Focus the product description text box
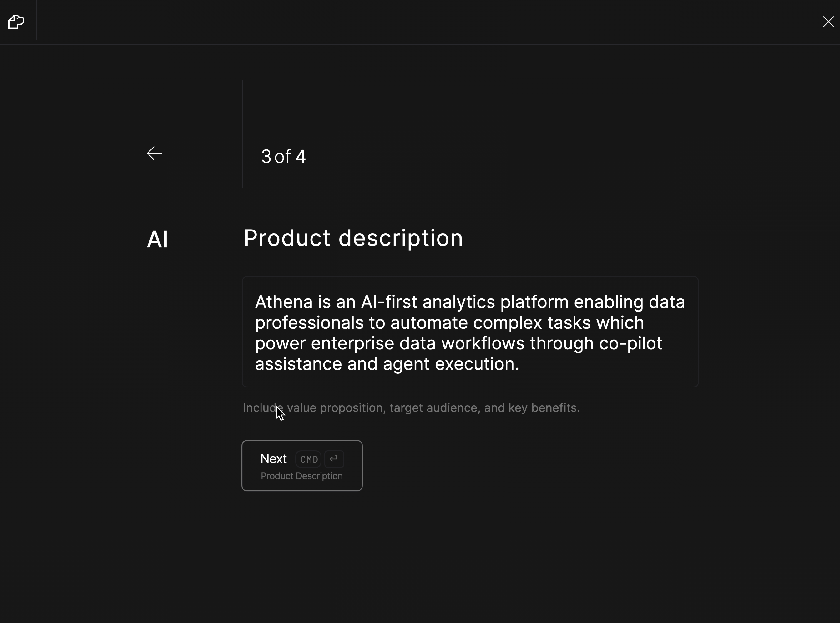Image resolution: width=840 pixels, height=623 pixels. (470, 332)
